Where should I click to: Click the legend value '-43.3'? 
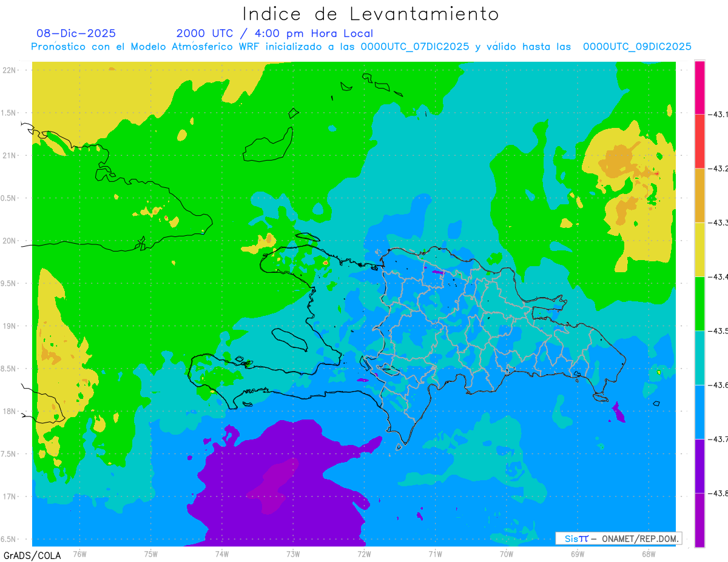pos(718,222)
